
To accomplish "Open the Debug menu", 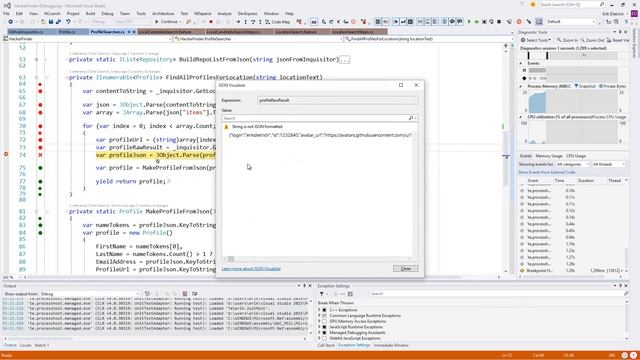I will click(x=107, y=13).
